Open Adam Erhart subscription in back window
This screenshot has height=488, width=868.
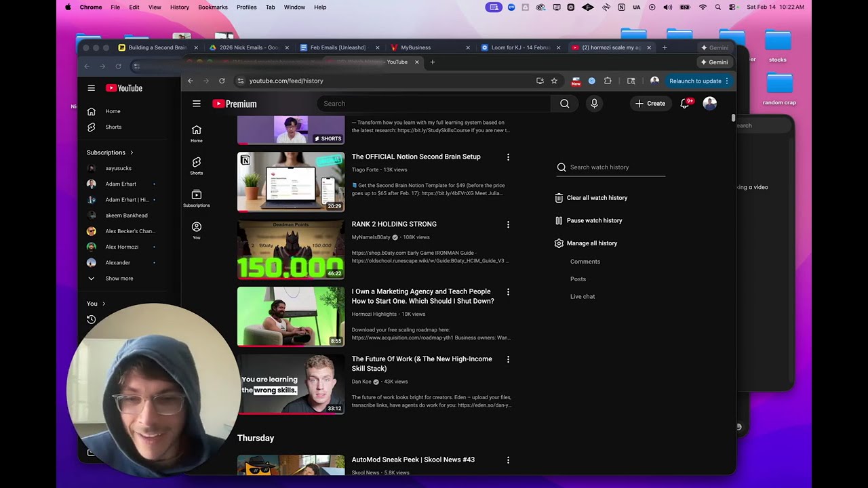click(121, 184)
